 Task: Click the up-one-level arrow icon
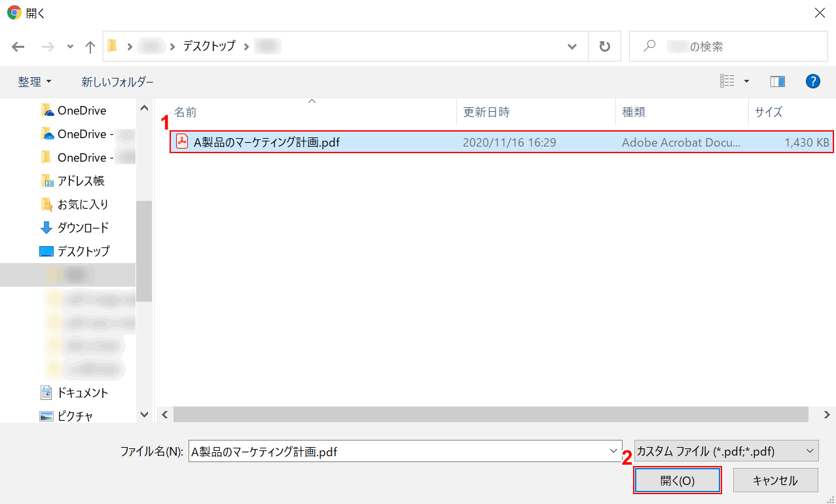pyautogui.click(x=90, y=46)
